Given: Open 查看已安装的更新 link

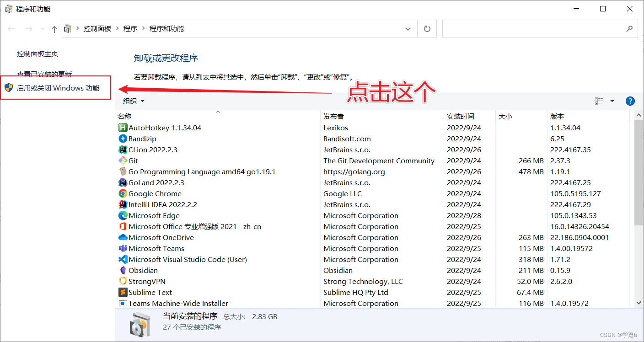Looking at the screenshot, I should click(44, 74).
